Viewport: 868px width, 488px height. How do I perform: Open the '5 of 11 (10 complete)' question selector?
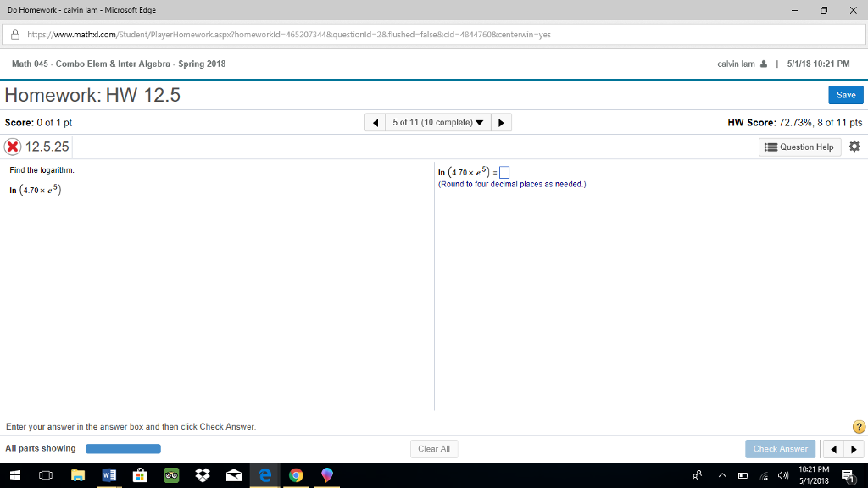click(x=437, y=121)
